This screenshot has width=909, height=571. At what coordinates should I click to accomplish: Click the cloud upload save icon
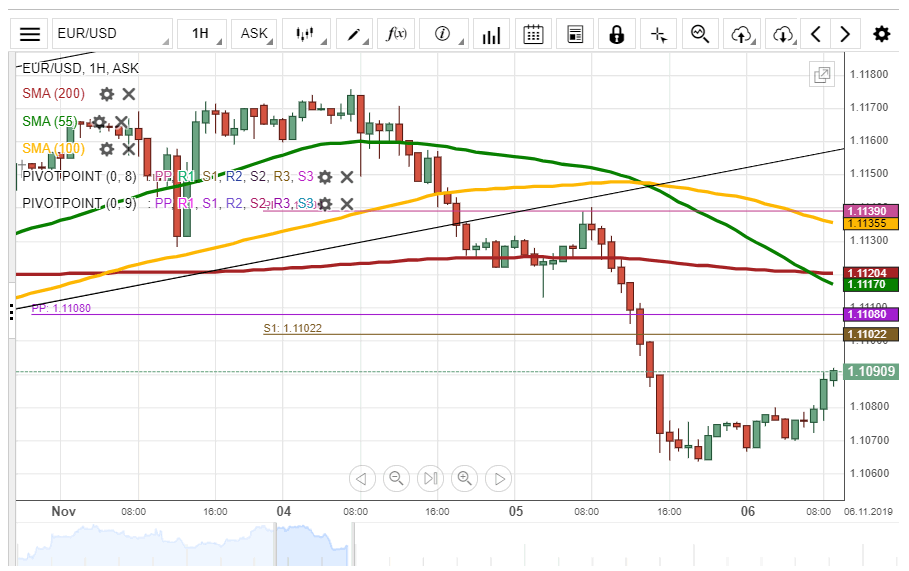click(x=741, y=34)
